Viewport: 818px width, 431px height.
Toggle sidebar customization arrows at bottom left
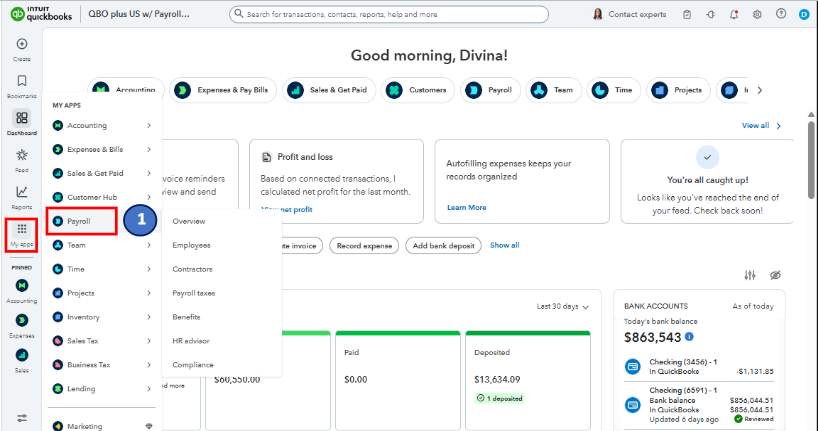[22, 417]
